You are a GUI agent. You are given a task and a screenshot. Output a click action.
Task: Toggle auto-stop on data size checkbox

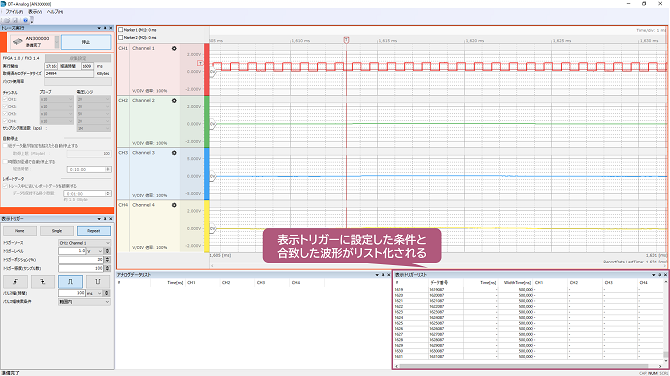(x=5, y=146)
